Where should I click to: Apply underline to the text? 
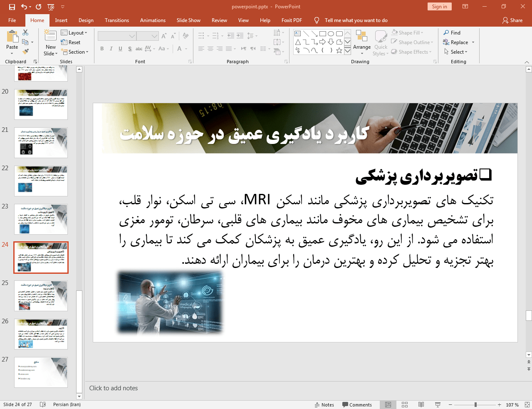tap(120, 49)
